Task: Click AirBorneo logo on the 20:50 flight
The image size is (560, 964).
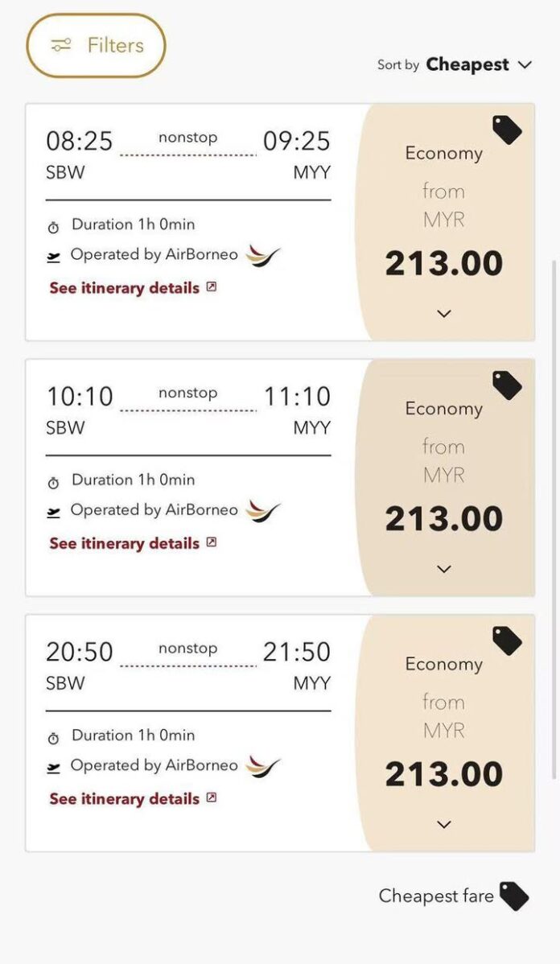Action: click(x=263, y=766)
